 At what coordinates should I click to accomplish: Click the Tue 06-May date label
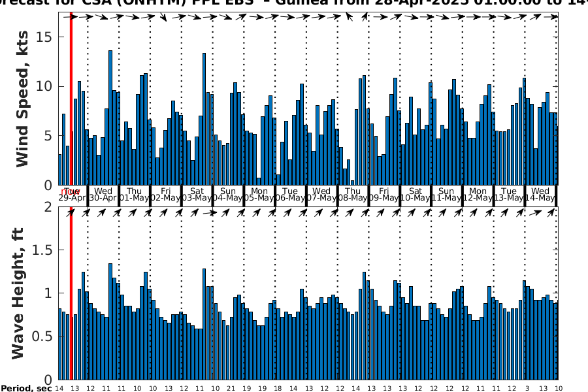[x=290, y=194]
